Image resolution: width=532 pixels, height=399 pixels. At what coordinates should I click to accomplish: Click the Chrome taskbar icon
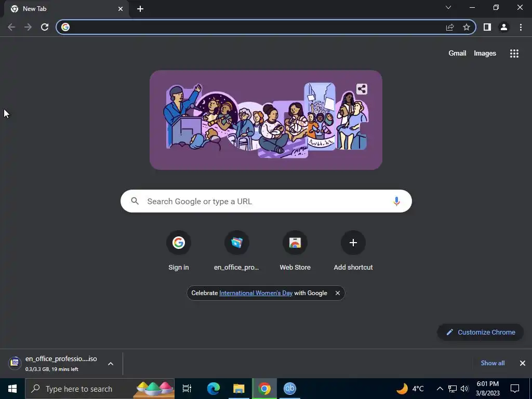pos(264,389)
